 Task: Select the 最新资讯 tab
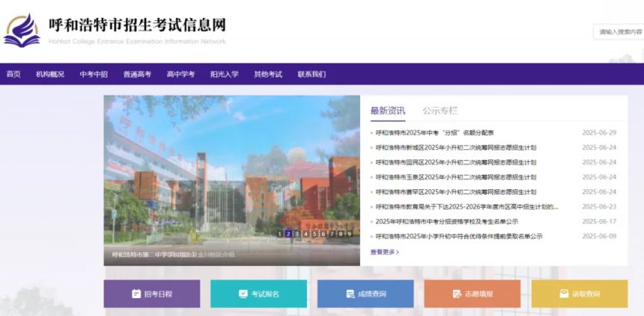(x=388, y=110)
